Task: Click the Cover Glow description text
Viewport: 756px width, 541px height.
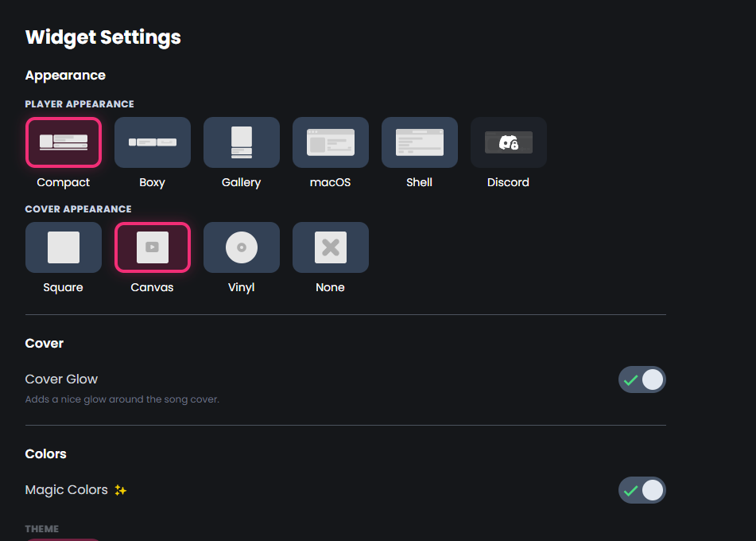Action: click(122, 399)
